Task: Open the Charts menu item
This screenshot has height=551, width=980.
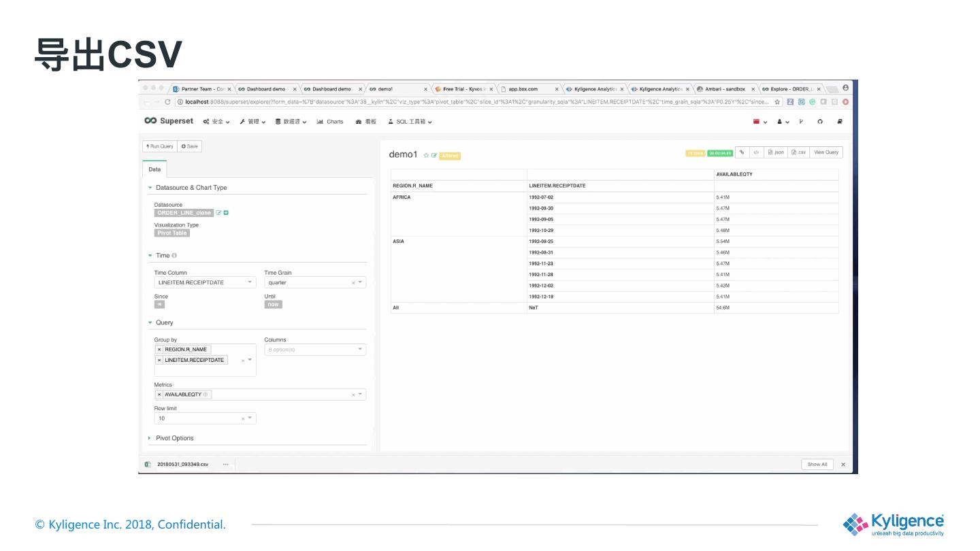Action: click(x=330, y=122)
